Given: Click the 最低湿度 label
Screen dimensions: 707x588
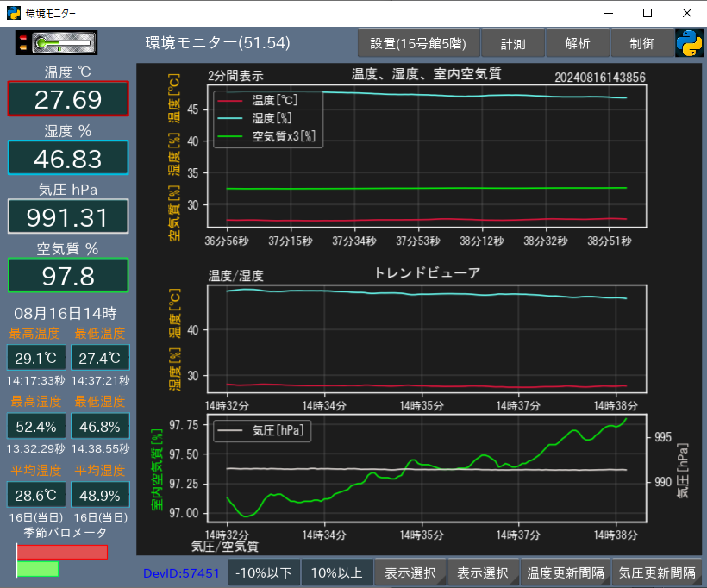Looking at the screenshot, I should (x=100, y=401).
